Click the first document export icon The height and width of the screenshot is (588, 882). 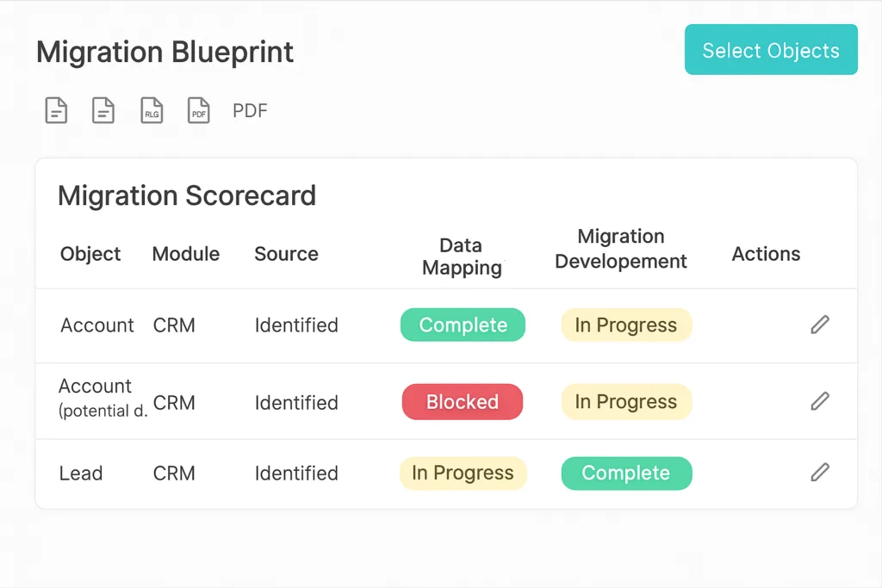pos(56,110)
